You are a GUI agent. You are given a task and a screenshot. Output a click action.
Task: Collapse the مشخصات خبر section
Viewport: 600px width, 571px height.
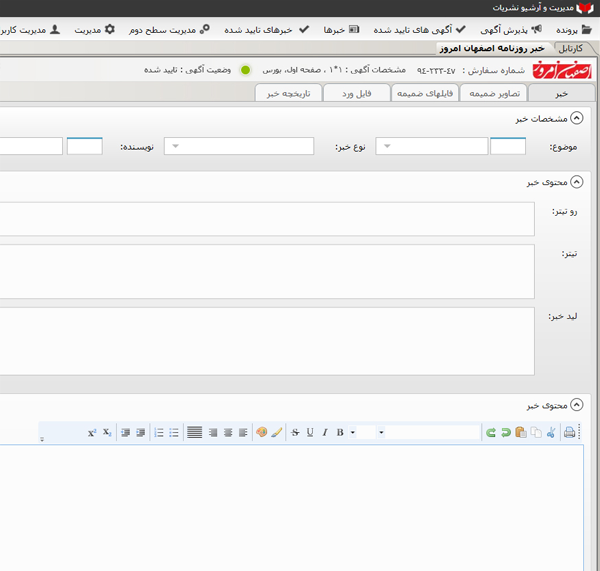coord(577,118)
